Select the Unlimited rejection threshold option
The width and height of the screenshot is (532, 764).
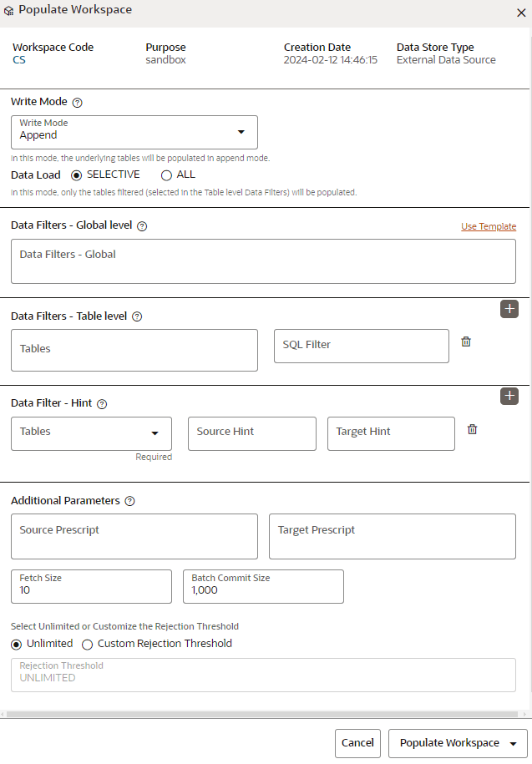pos(16,644)
